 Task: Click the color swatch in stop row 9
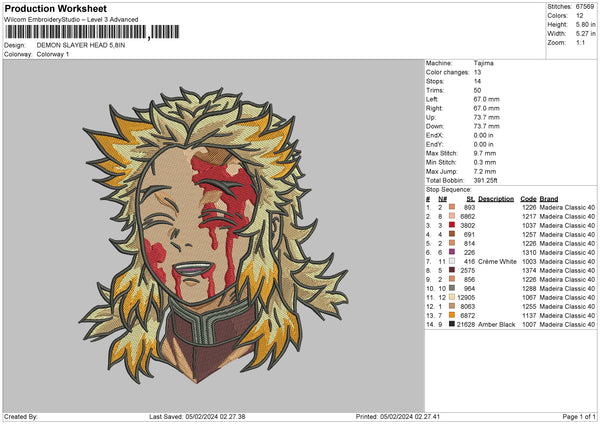pos(452,279)
